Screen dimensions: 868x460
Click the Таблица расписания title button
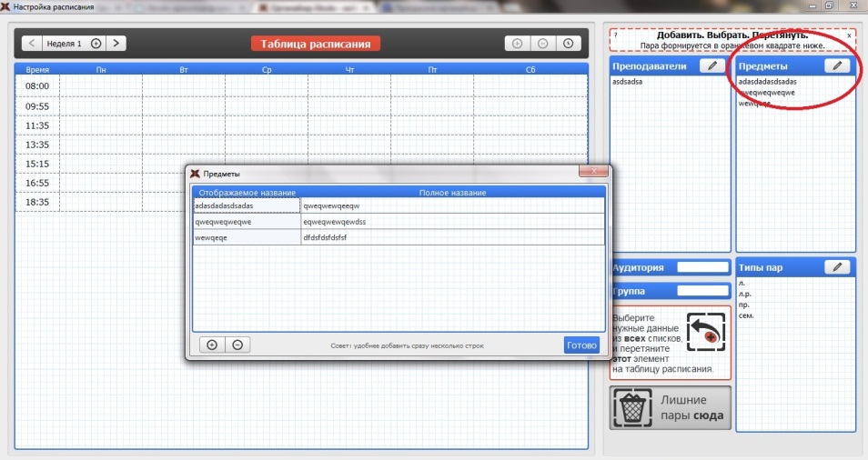coord(316,44)
